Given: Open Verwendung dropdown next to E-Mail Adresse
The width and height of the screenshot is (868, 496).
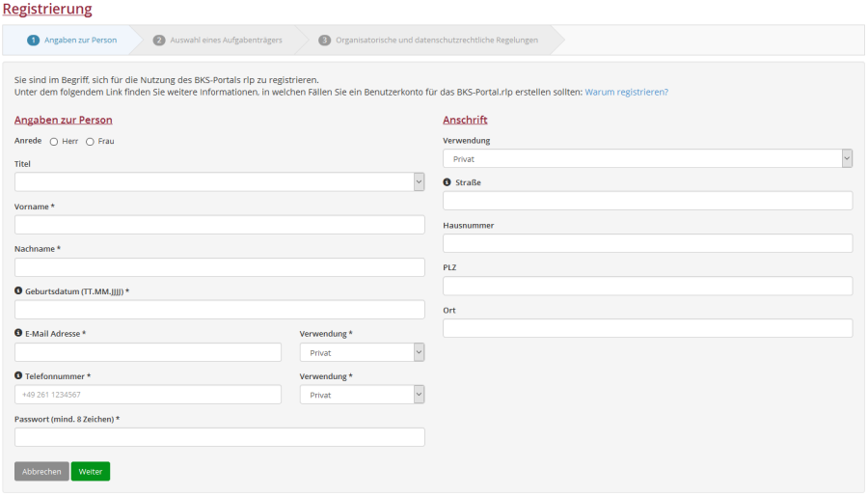Looking at the screenshot, I should [362, 352].
